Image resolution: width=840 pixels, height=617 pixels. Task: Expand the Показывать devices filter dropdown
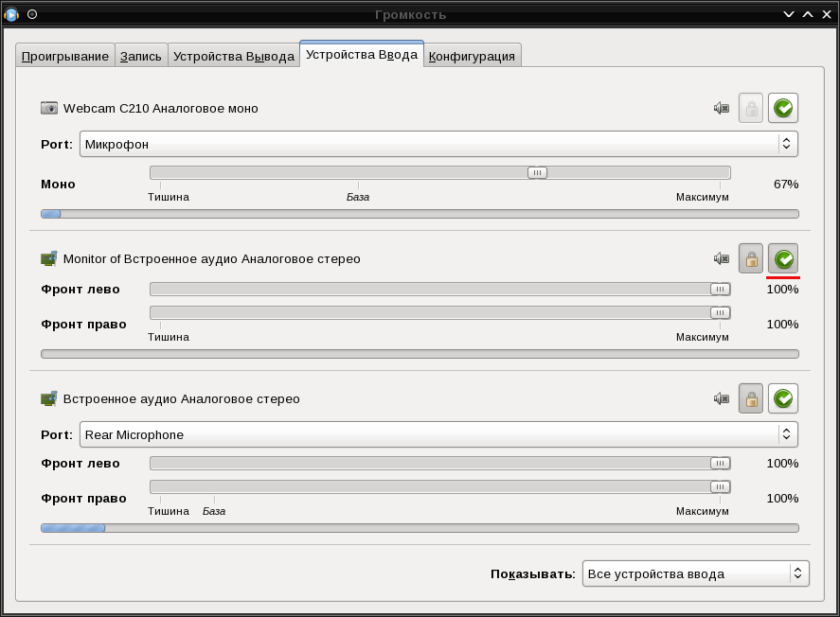point(695,573)
